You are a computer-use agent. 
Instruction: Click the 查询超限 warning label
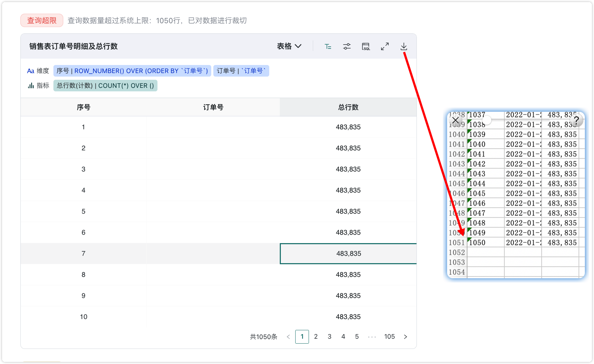41,20
